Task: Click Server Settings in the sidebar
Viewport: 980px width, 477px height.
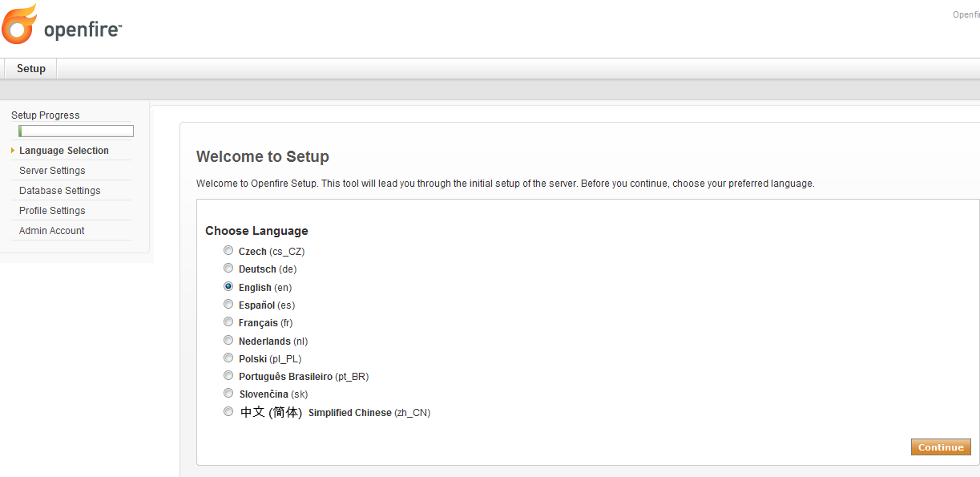Action: pos(52,171)
